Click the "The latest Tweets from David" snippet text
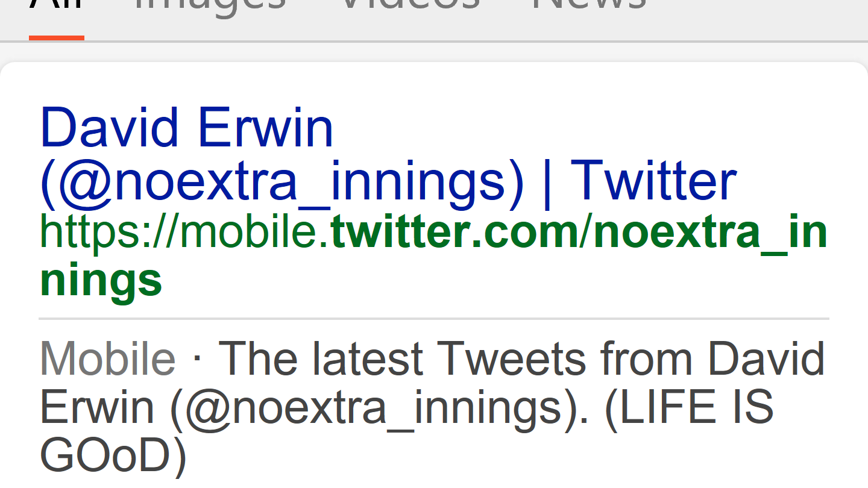 pos(521,359)
